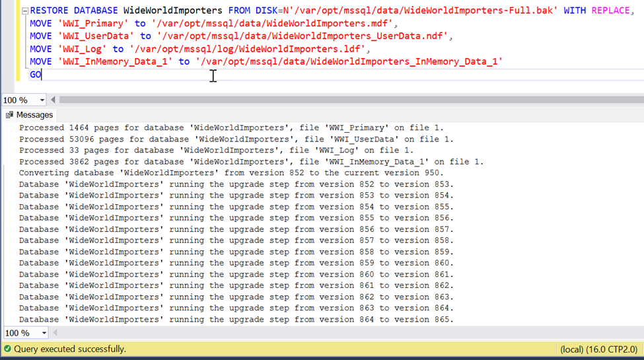Viewport: 644px width, 360px height.
Task: Click the REPLACE keyword in the query
Action: 610,11
